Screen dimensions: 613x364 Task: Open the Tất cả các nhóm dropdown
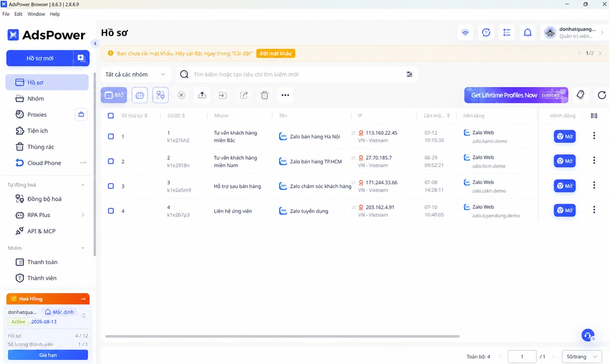135,74
